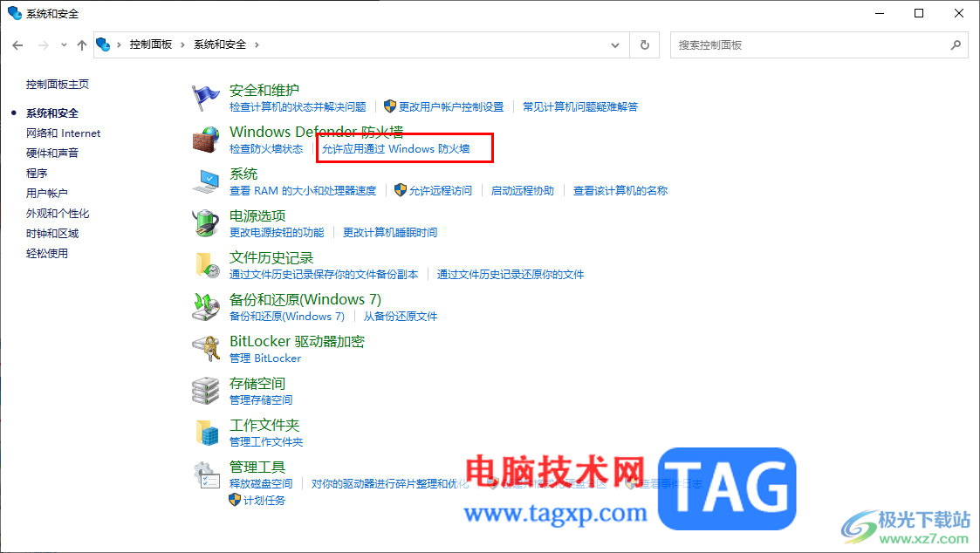Select 网络和 Internet in the sidebar

(x=63, y=133)
